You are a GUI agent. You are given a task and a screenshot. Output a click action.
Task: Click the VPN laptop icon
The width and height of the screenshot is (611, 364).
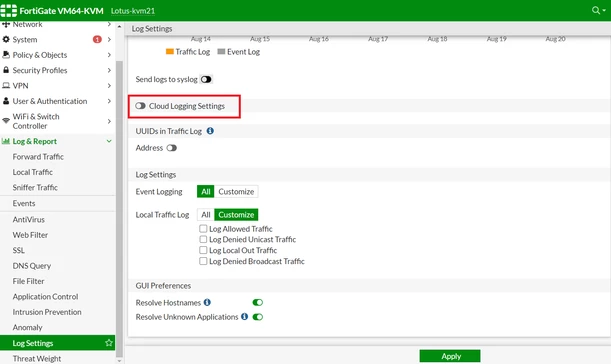(6, 86)
